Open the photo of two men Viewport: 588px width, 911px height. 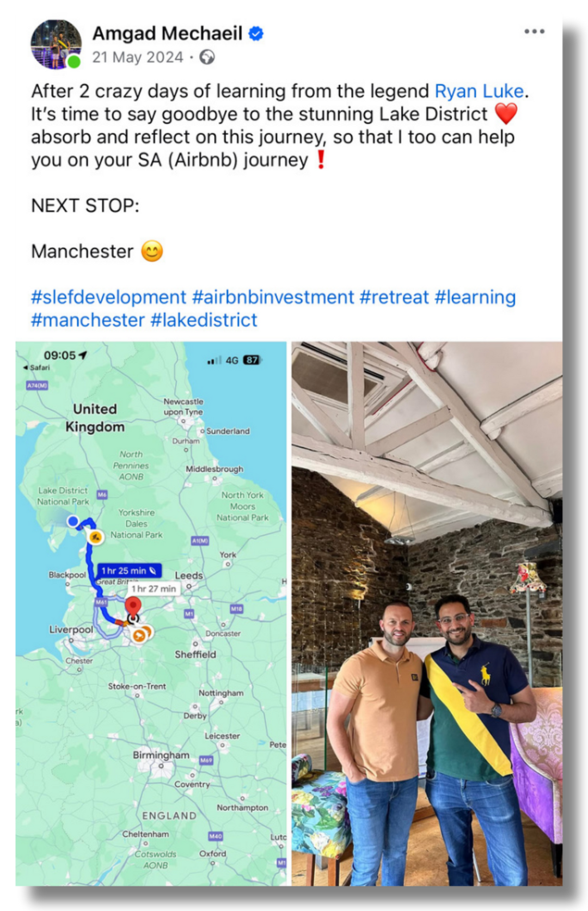(427, 613)
